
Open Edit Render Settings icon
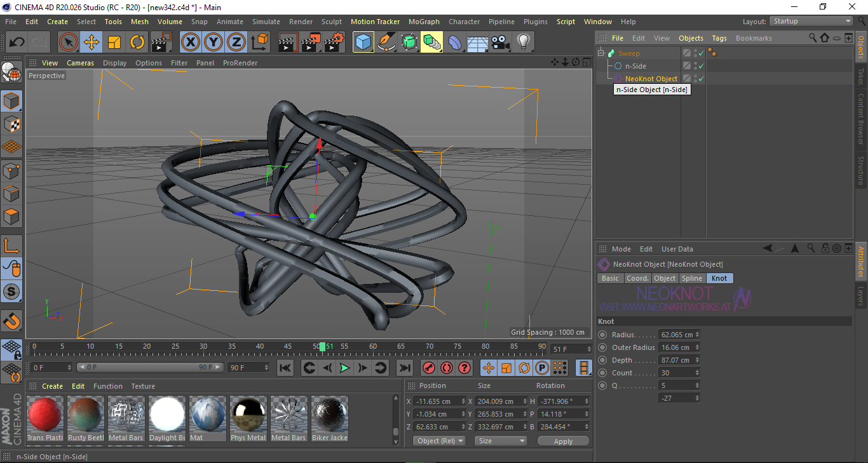point(334,43)
